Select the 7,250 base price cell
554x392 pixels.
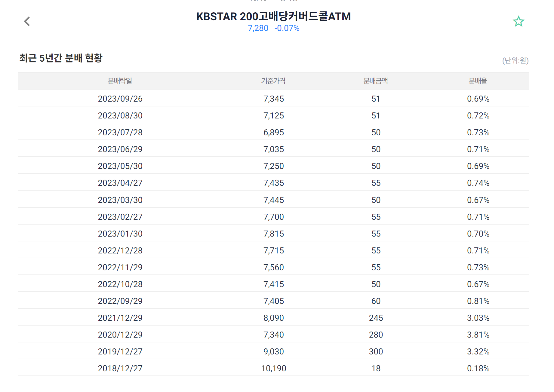(274, 166)
